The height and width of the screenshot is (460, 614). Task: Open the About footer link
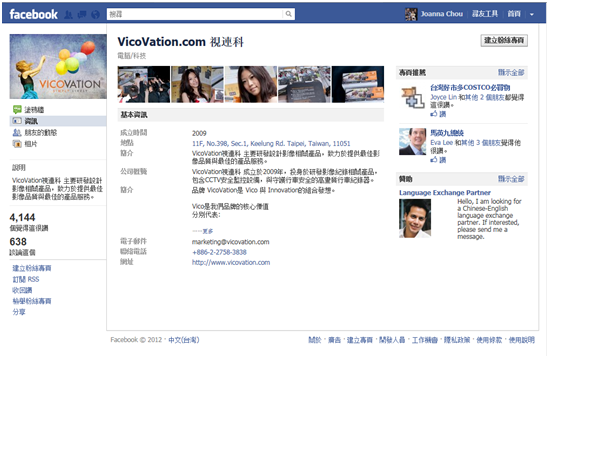[315, 340]
